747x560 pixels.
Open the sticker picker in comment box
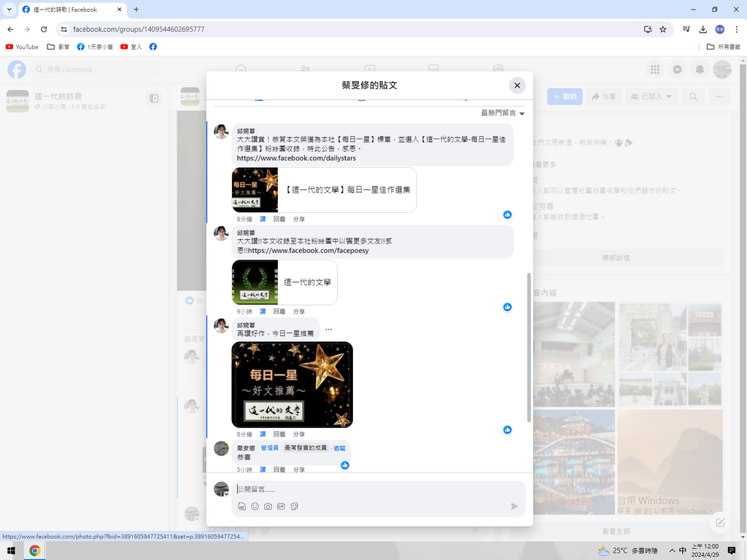(x=294, y=506)
